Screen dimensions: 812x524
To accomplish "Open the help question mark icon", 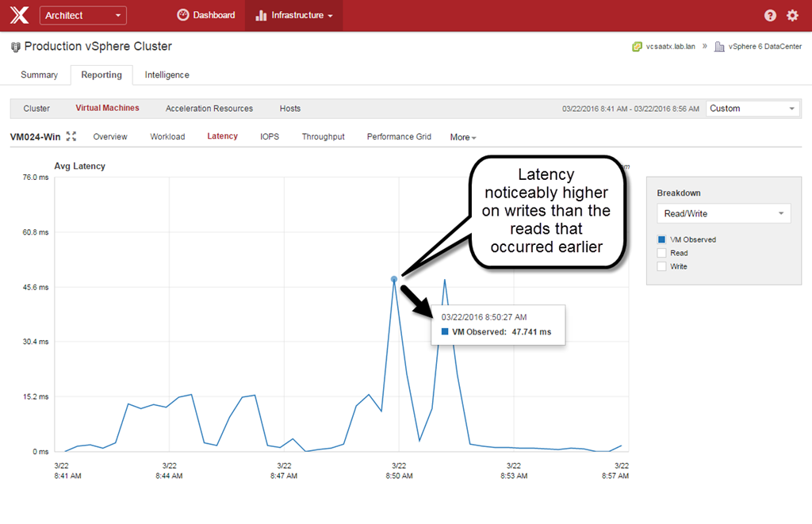I will [770, 16].
